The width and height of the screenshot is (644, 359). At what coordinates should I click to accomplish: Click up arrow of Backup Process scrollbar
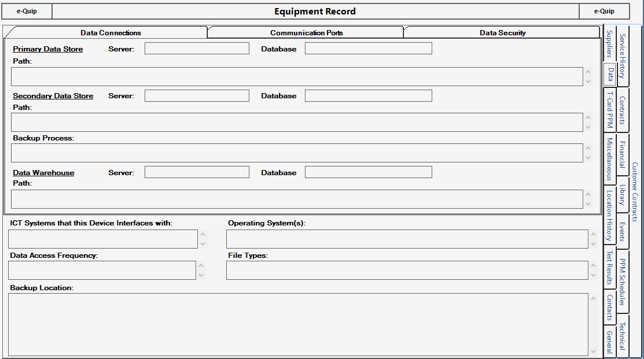588,147
